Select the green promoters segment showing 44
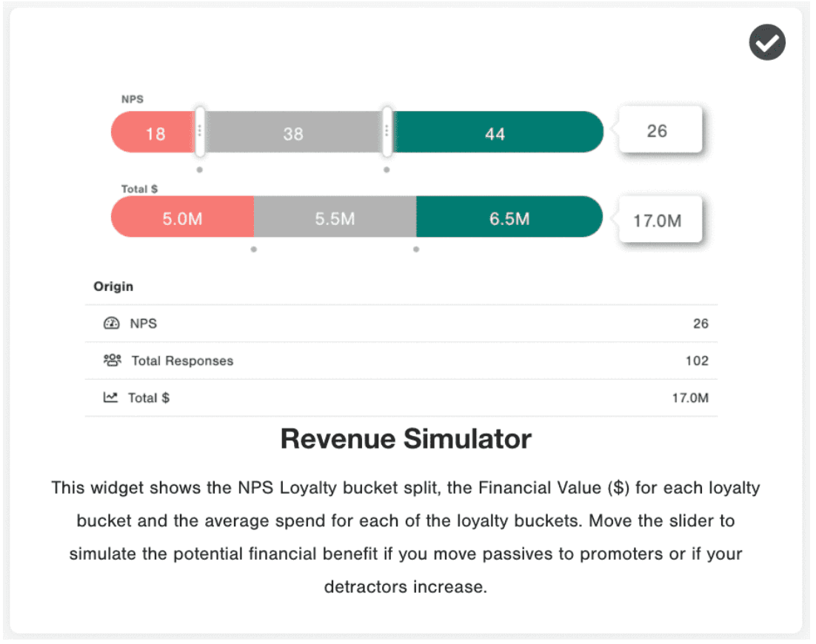Viewport: 816px width, 644px height. [x=495, y=133]
